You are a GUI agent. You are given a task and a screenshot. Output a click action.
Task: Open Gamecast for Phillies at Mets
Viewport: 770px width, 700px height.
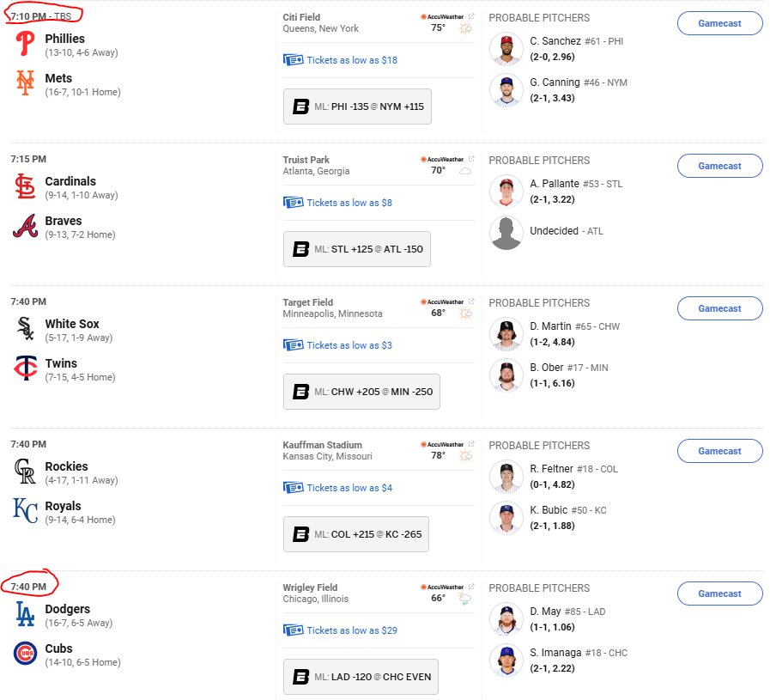tap(719, 23)
